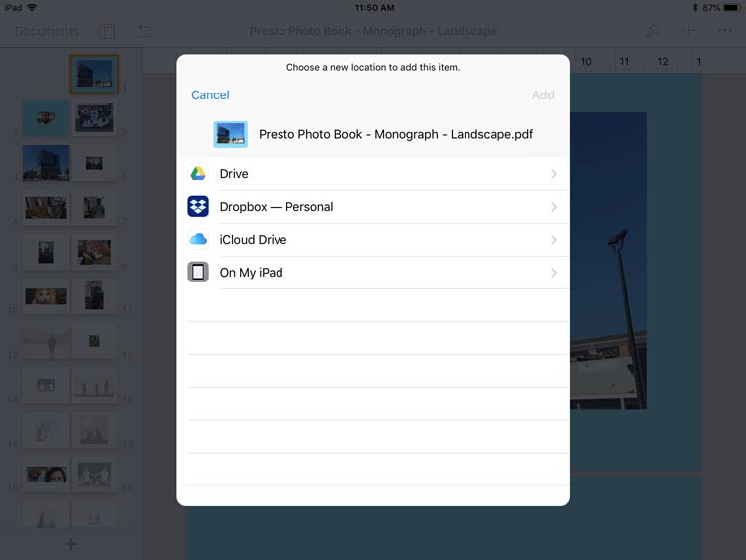Select page 2 thumbnail in sidebar

46,118
